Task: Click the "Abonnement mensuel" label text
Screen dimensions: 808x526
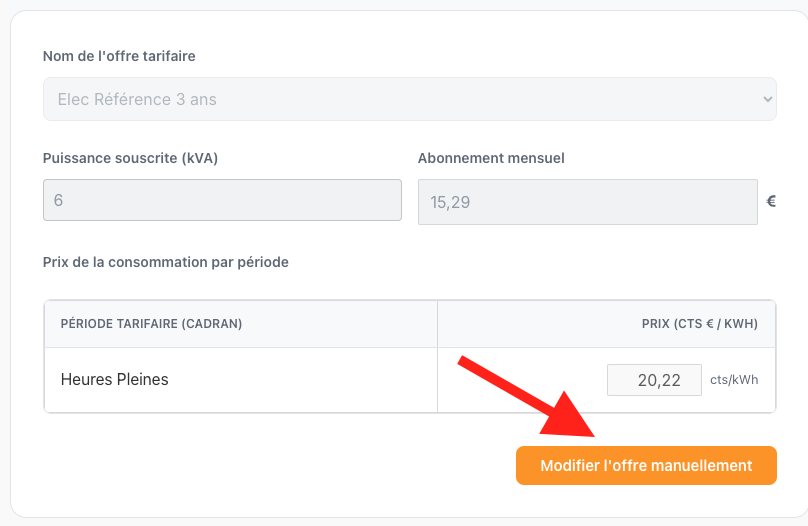Action: [491, 158]
